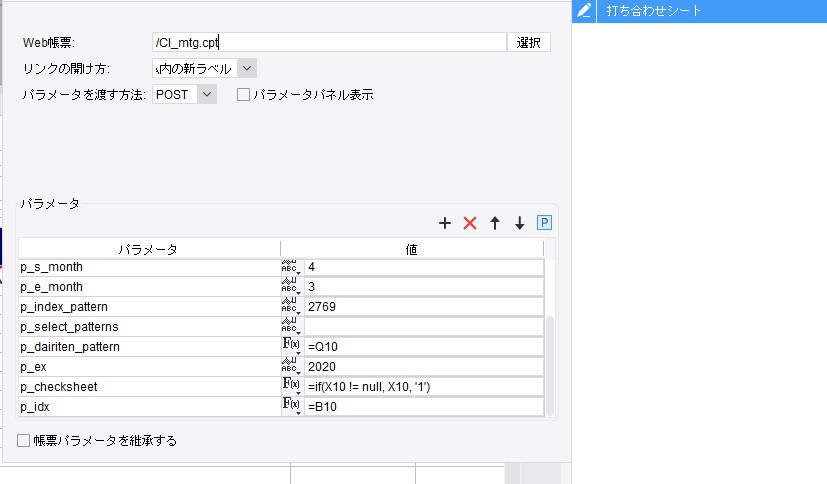
Task: Move parameter down with arrow icon
Action: click(520, 223)
